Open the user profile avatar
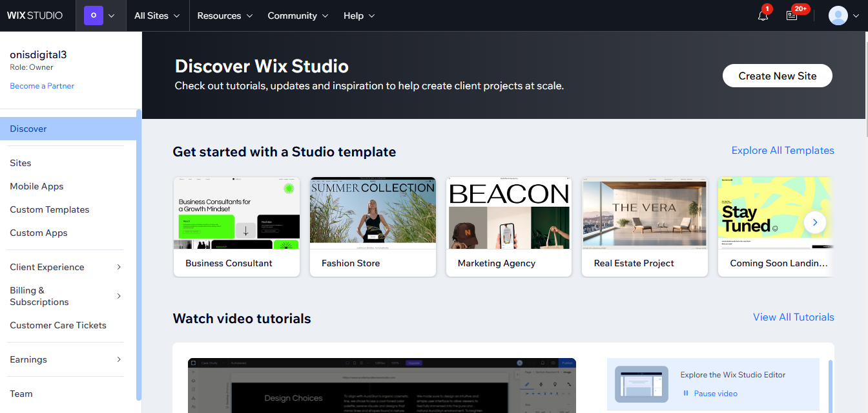This screenshot has width=868, height=413. 838,16
